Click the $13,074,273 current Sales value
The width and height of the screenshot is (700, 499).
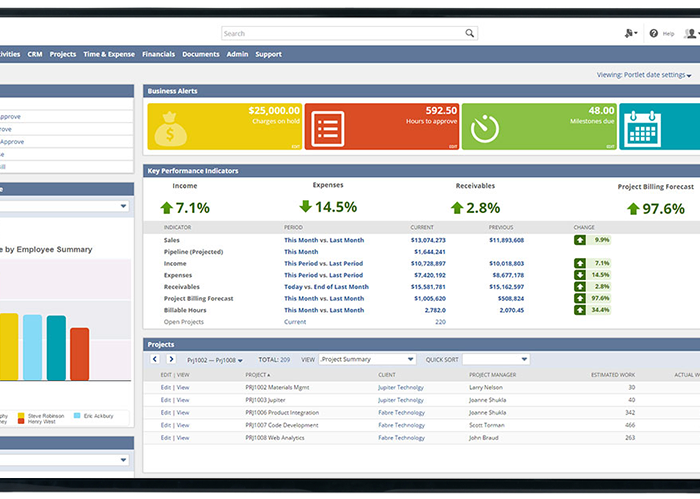(x=428, y=240)
